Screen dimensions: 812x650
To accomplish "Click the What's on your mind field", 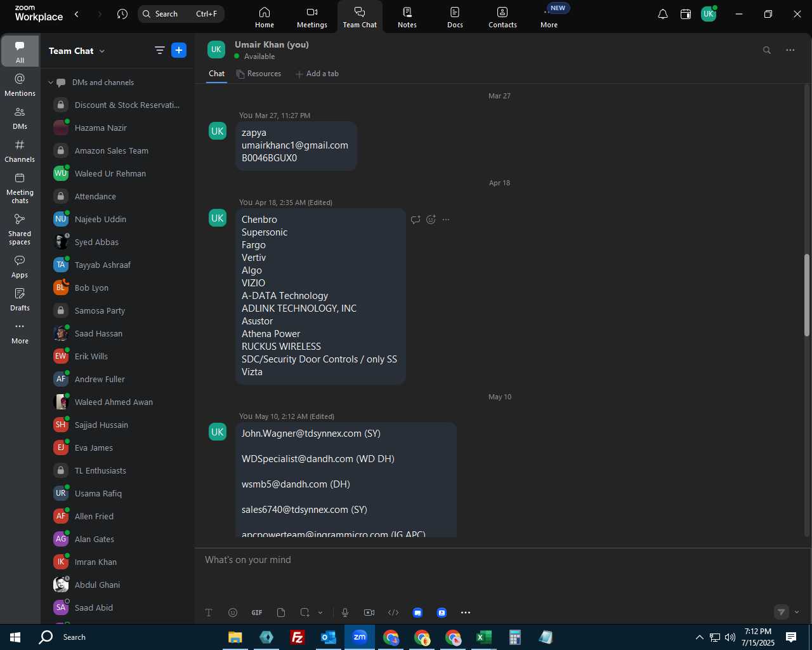I will tap(500, 560).
